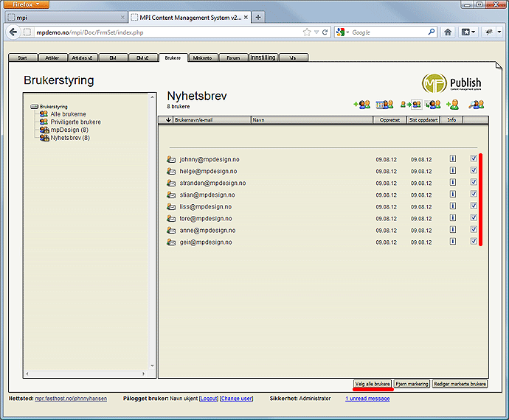Open info icon for geir@mpdesign.no
The image size is (509, 420).
[x=453, y=241]
